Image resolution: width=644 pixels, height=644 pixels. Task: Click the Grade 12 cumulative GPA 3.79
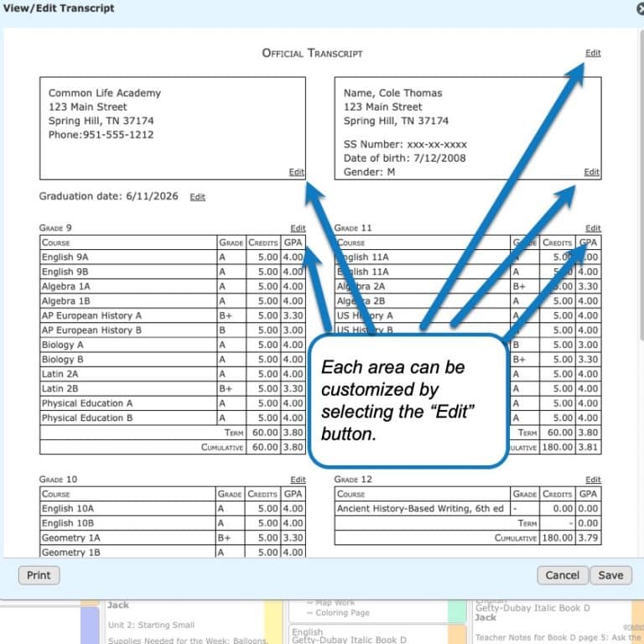point(588,538)
